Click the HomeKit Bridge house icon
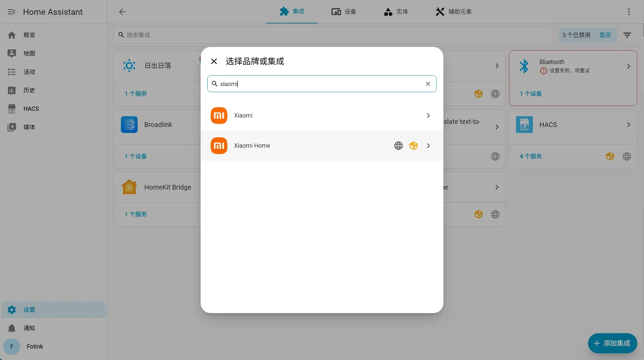This screenshot has height=360, width=644. 129,187
